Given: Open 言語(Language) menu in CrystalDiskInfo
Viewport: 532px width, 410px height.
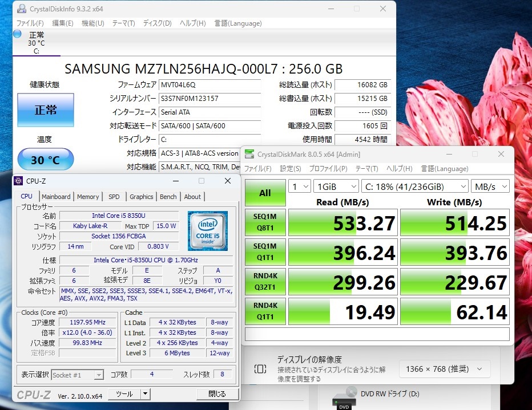Looking at the screenshot, I should point(238,23).
